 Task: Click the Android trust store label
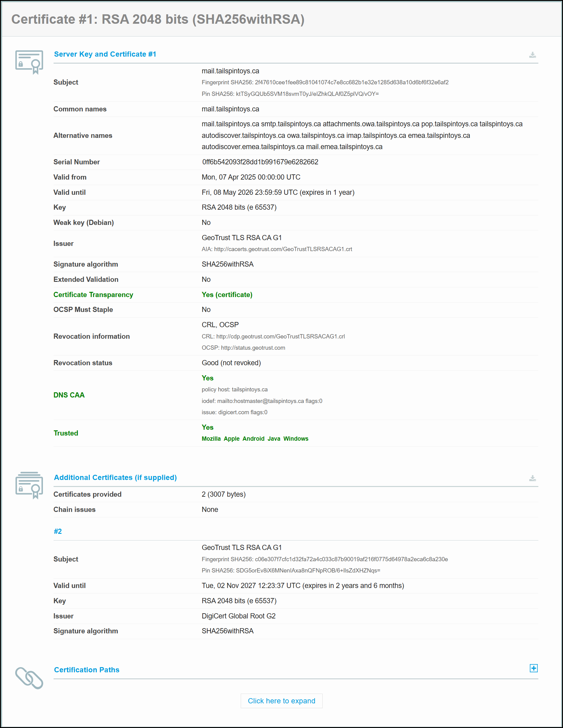point(253,439)
